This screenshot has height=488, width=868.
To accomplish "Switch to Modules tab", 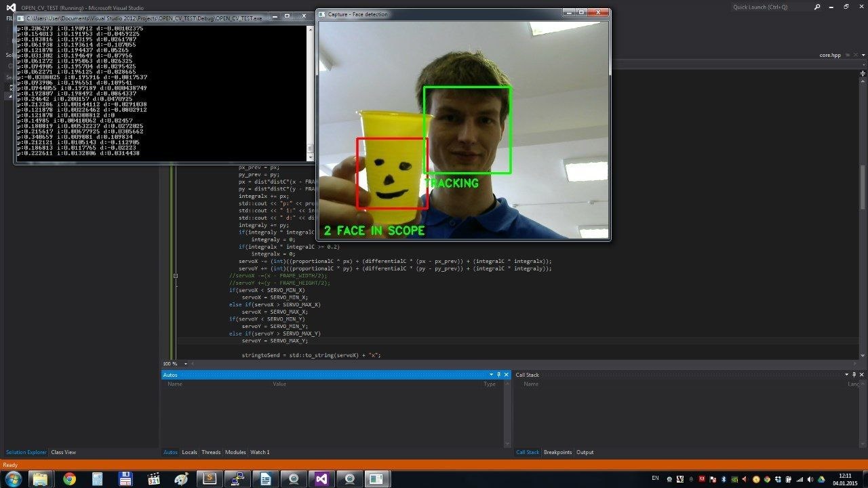I will (235, 452).
